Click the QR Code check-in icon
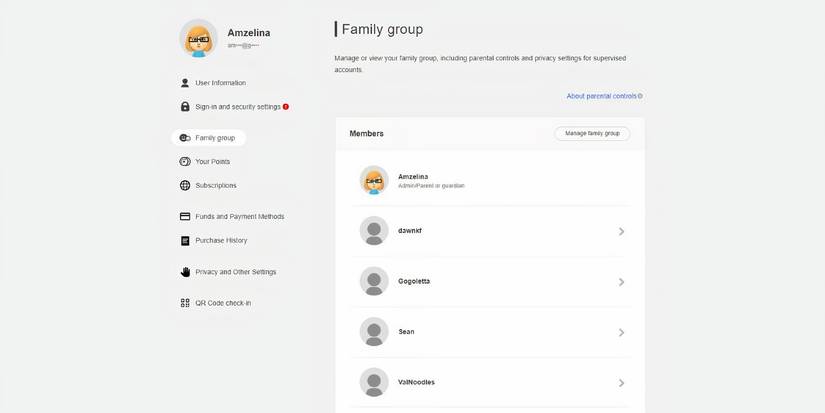Viewport: 825px width, 413px height. coord(185,303)
